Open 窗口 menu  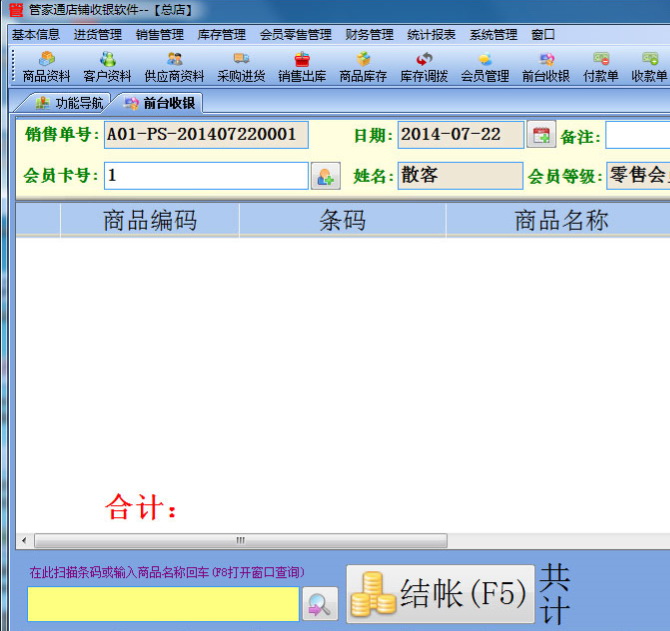pyautogui.click(x=543, y=35)
